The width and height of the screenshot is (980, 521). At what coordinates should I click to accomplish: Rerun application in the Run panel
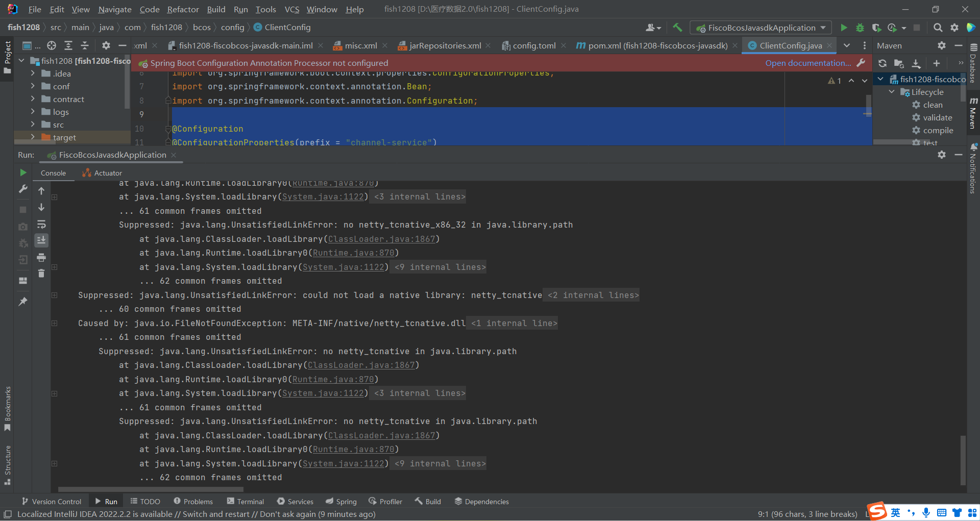[23, 172]
